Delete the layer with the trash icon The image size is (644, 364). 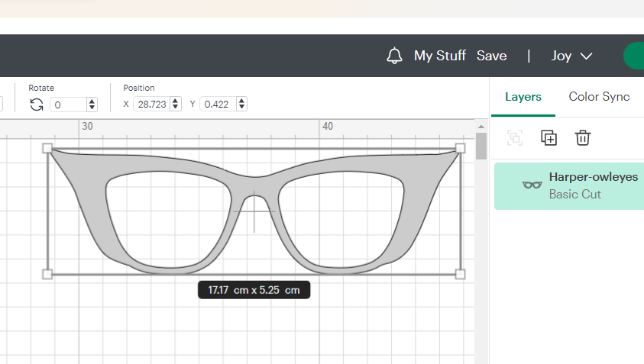pos(583,137)
